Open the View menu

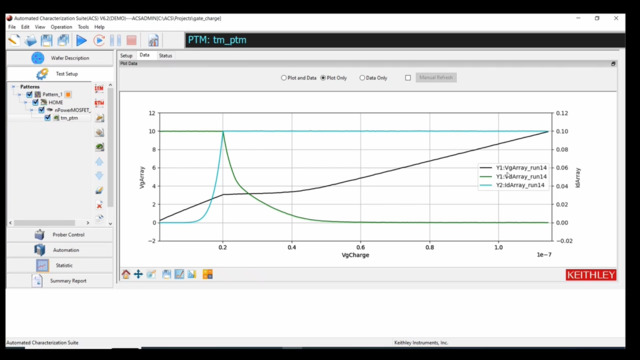(40, 27)
